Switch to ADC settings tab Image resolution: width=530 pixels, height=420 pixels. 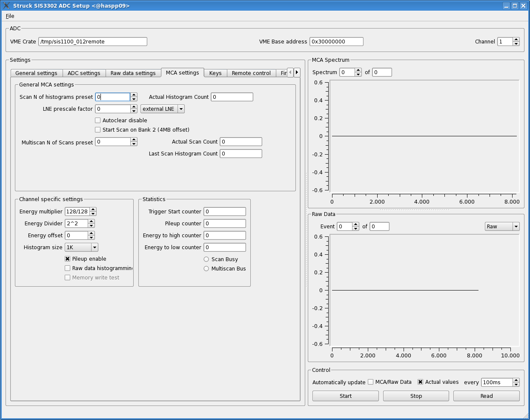(x=84, y=73)
